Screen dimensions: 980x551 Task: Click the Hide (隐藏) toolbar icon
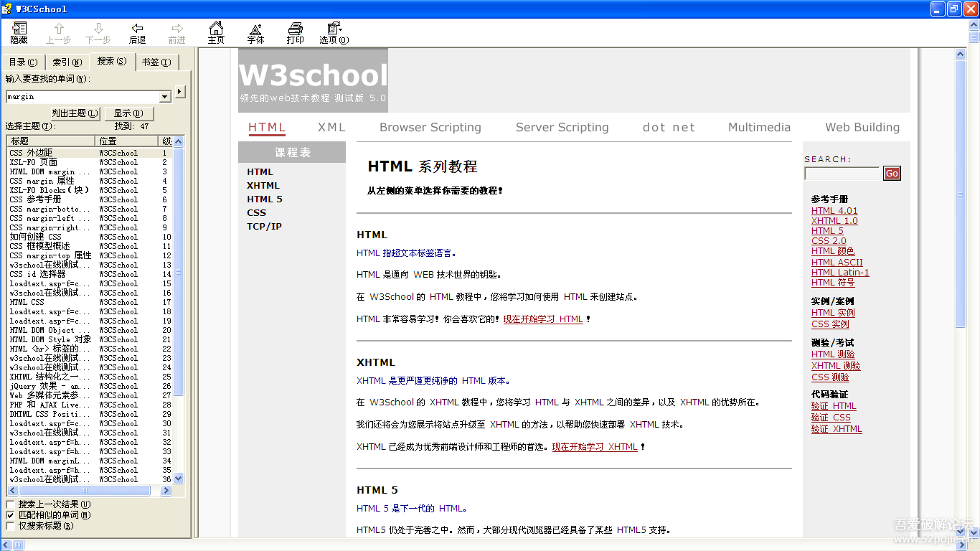point(19,33)
